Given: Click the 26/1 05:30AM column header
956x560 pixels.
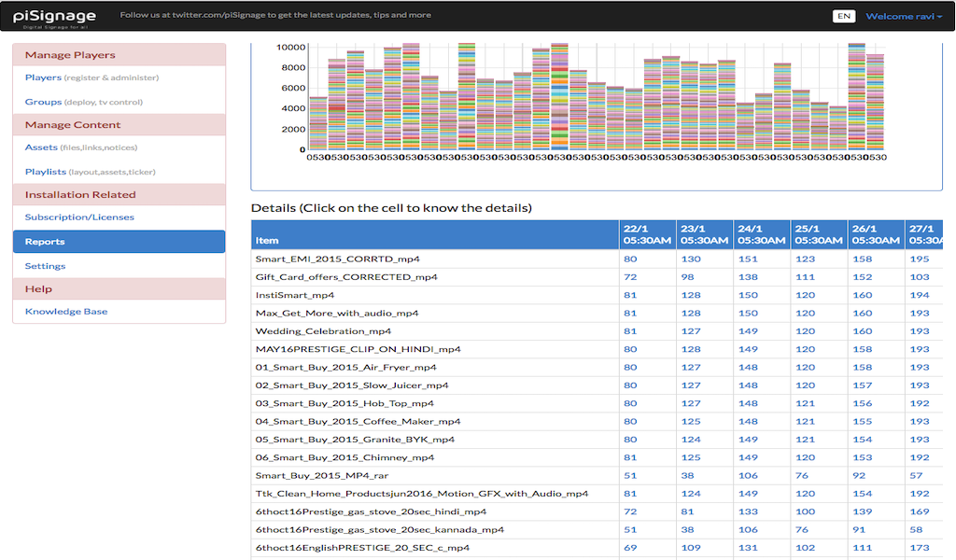Looking at the screenshot, I should point(876,234).
